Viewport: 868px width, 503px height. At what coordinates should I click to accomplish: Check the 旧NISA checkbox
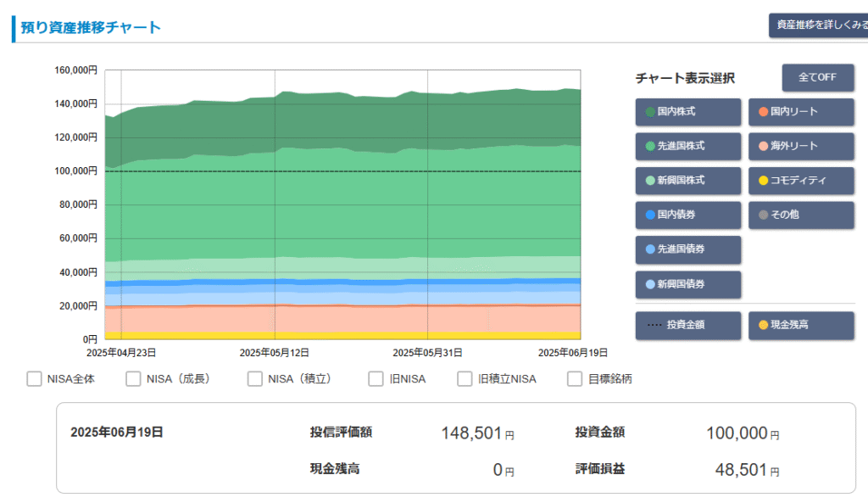tap(376, 379)
